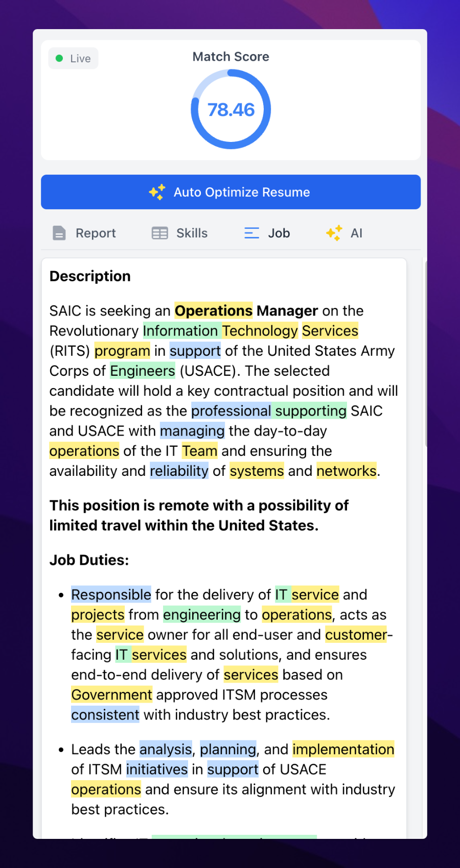Viewport: 460px width, 868px height.
Task: Click the 78.46 score value
Action: tap(231, 110)
